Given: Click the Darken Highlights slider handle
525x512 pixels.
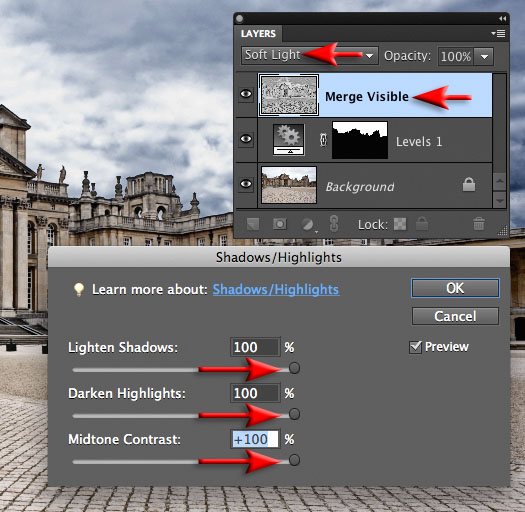Looking at the screenshot, I should point(294,414).
